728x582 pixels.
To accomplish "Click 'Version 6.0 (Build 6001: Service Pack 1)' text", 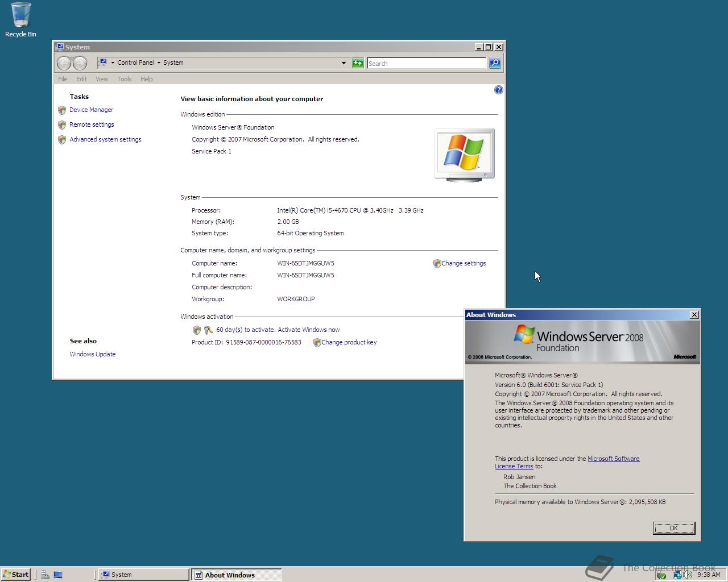I will (549, 385).
